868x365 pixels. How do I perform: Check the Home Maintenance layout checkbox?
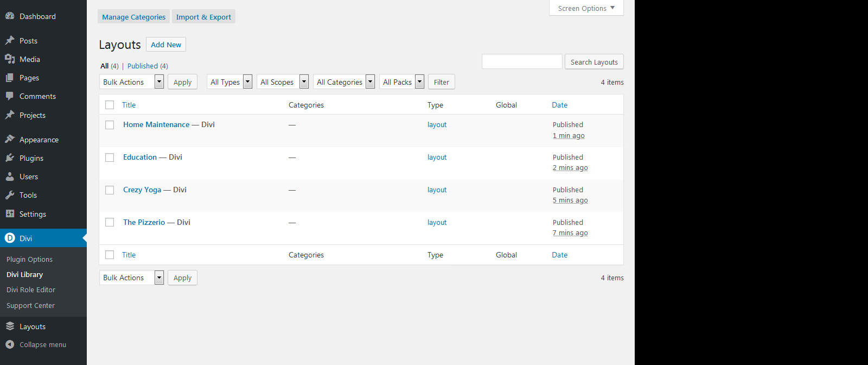coord(110,125)
